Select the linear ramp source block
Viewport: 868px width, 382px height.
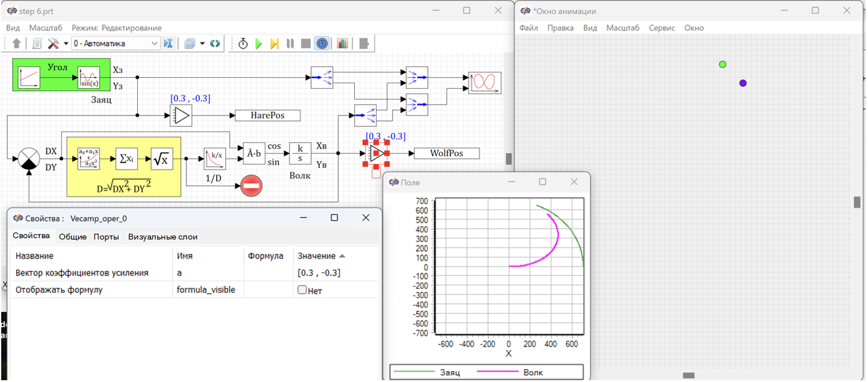pyautogui.click(x=29, y=77)
